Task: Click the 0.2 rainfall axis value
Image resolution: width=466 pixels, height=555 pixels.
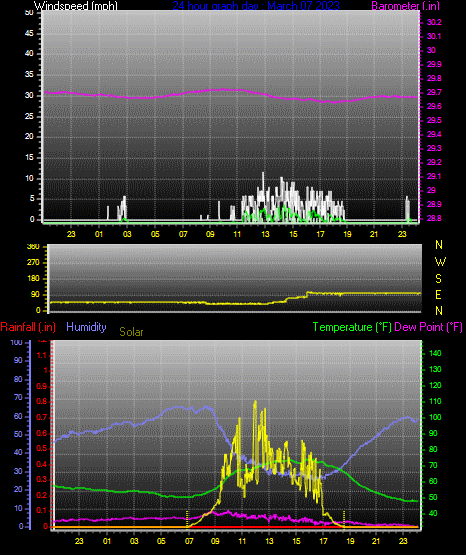Action: pos(42,495)
